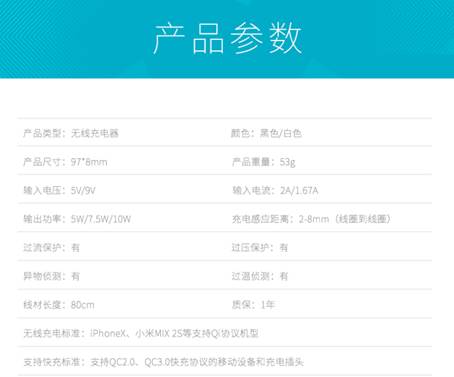Viewport: 454px width, 377px height.
Task: Click the 过压保护 有 entry
Action: pyautogui.click(x=260, y=247)
